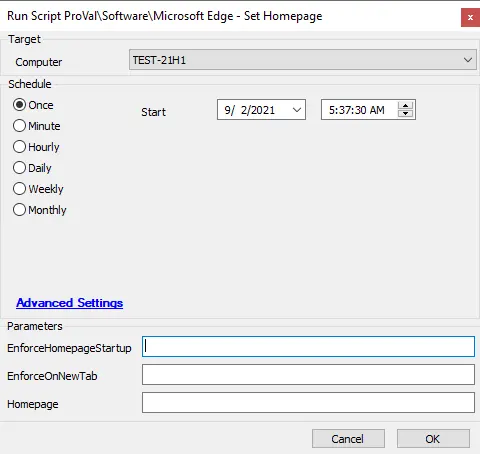Select the TEST-21H1 computer combo box
Viewport: 480px width, 454px height.
303,60
